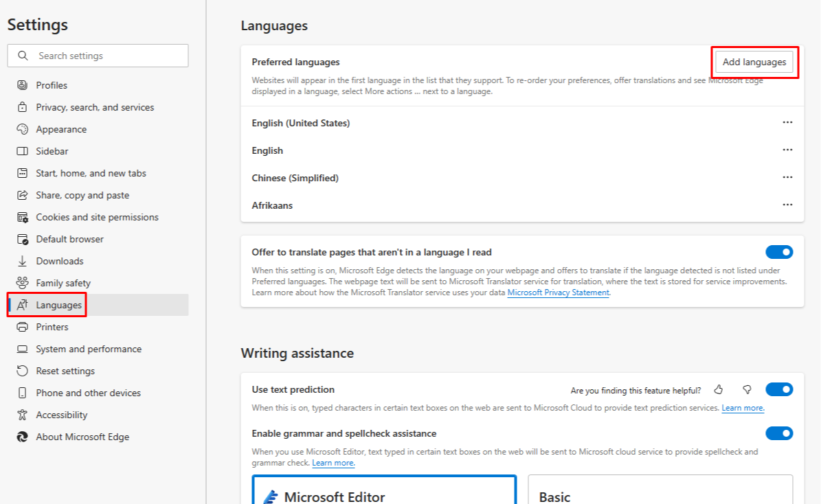This screenshot has height=504, width=821.
Task: Turn off offer to translate pages toggle
Action: click(x=779, y=252)
